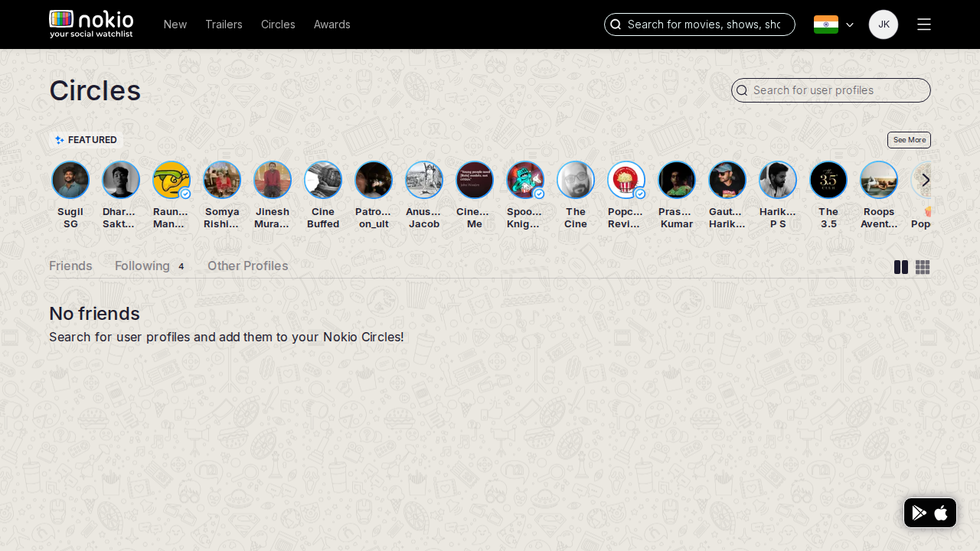Screen dimensions: 980x551
Task: Open Roops Avent... featured profile avatar
Action: point(879,180)
